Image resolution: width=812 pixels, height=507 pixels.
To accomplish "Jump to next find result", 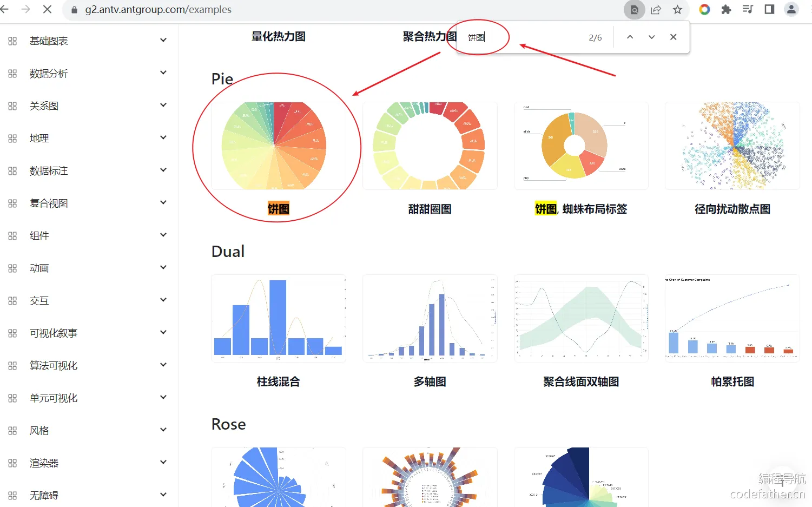I will pos(651,37).
